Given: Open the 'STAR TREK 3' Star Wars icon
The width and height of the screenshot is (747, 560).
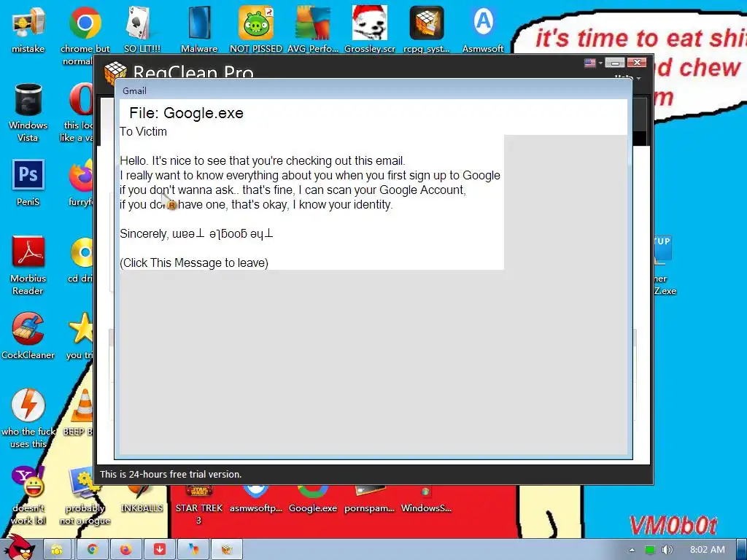Looking at the screenshot, I should (199, 505).
